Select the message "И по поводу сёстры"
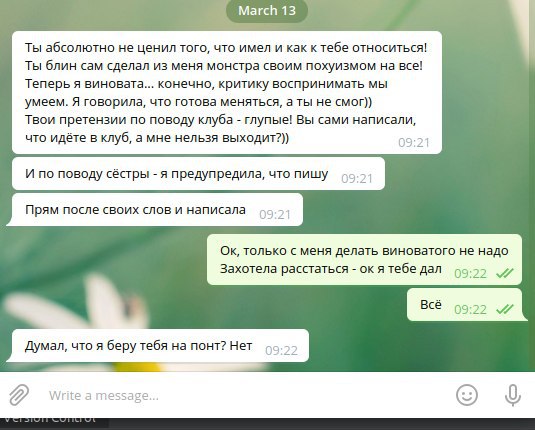 tap(198, 174)
